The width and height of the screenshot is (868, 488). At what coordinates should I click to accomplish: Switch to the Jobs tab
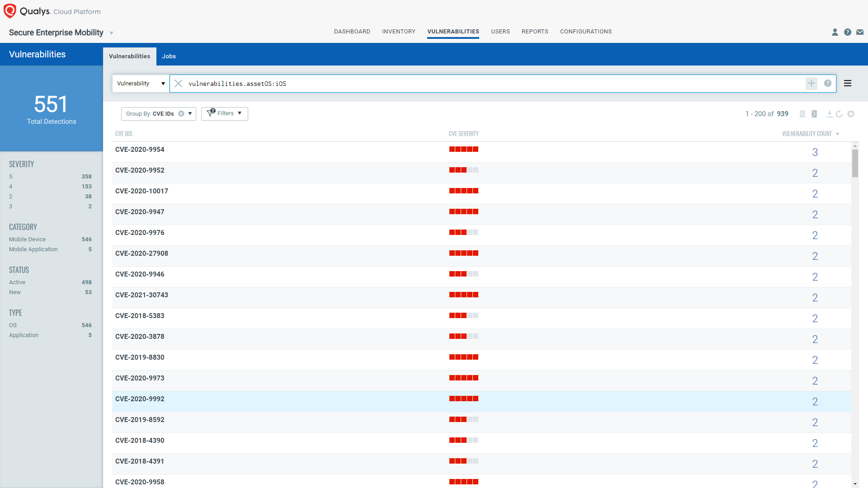click(169, 56)
